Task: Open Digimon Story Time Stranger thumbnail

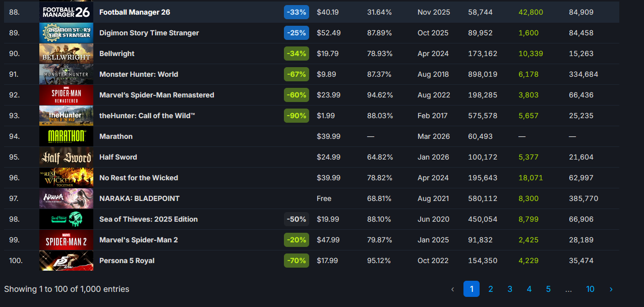Action: click(66, 33)
